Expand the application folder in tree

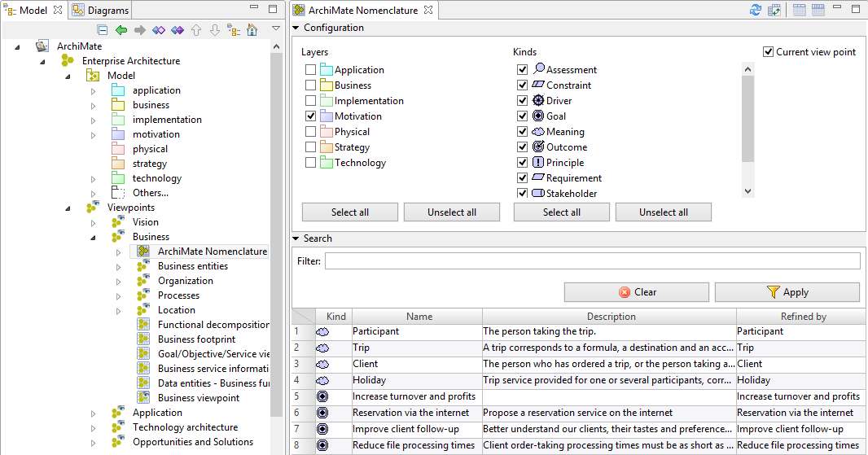point(93,91)
